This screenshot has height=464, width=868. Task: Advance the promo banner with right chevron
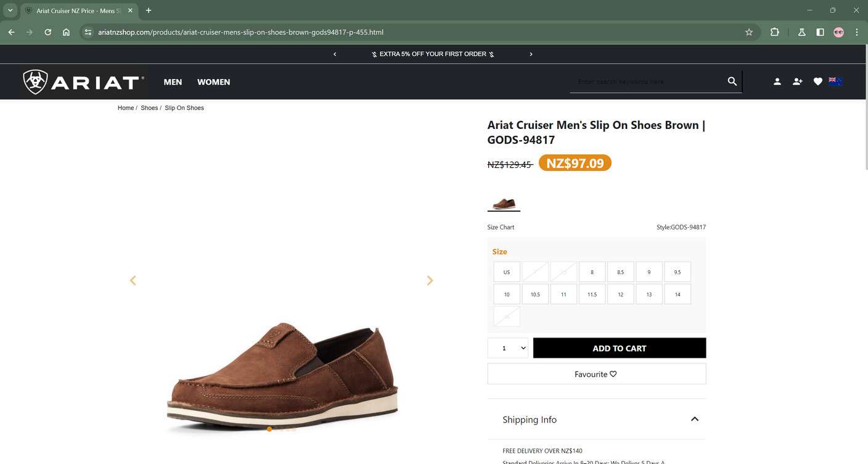pyautogui.click(x=531, y=54)
